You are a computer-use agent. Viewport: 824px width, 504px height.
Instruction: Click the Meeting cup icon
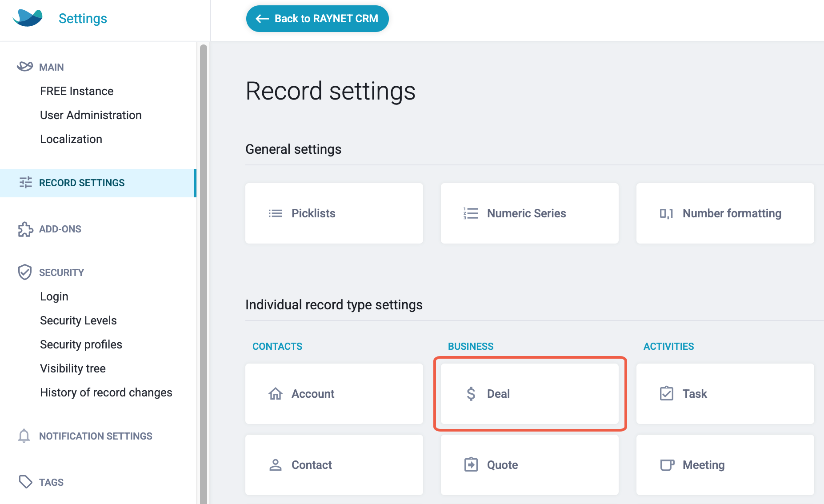click(x=667, y=465)
